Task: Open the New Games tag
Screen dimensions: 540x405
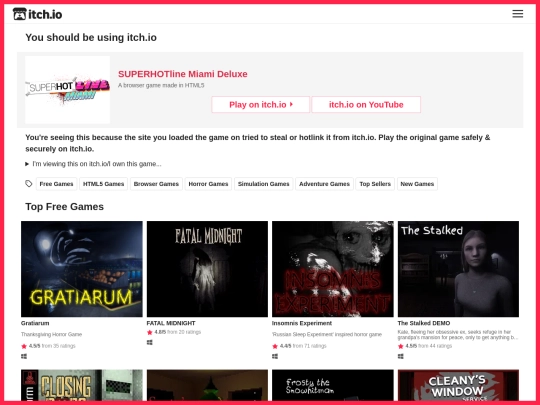Action: pyautogui.click(x=417, y=184)
